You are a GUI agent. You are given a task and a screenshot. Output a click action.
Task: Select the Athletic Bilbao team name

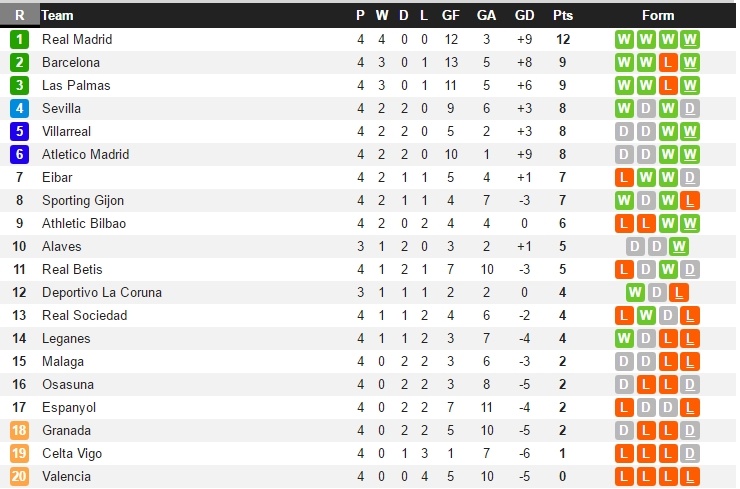click(84, 224)
